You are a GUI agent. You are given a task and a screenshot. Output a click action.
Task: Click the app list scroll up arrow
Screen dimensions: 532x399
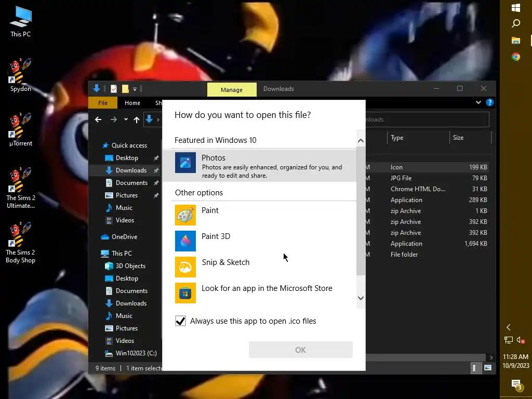tap(361, 140)
